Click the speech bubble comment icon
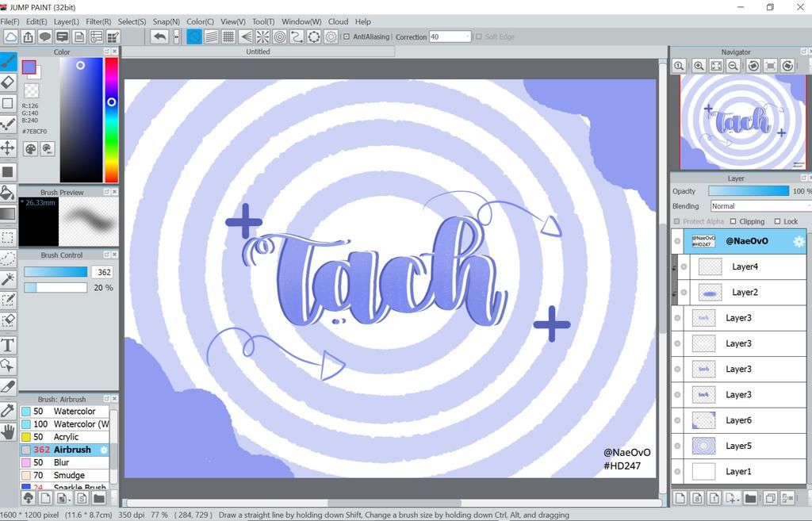This screenshot has height=521, width=812. pos(45,36)
